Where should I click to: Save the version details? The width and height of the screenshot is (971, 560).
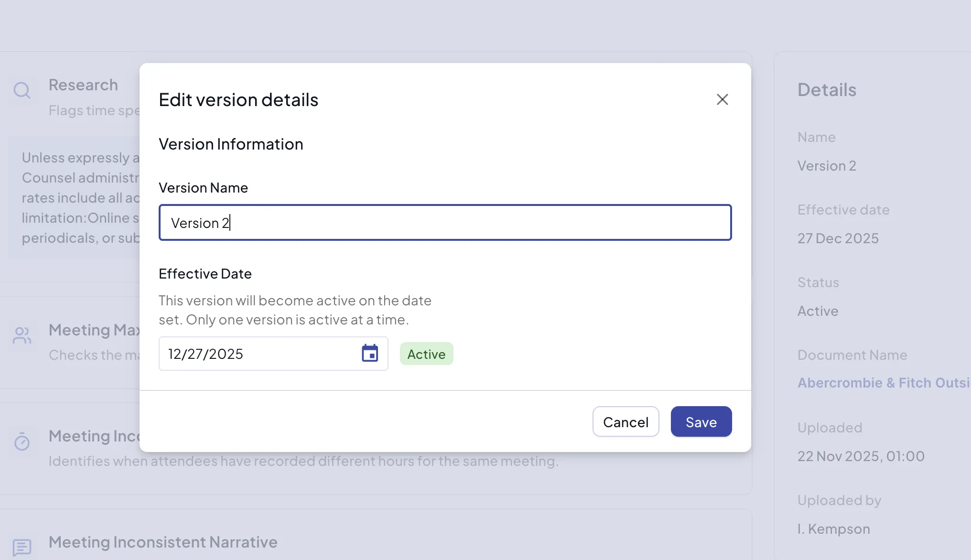(701, 422)
